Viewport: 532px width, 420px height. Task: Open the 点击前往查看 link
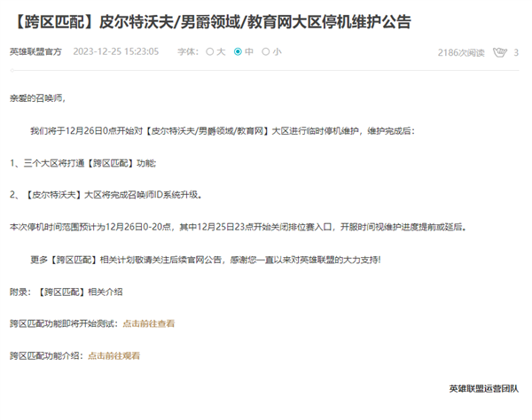[149, 323]
